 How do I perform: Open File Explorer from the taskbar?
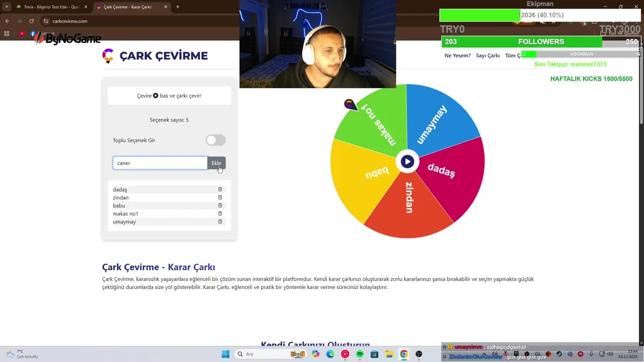(x=389, y=354)
